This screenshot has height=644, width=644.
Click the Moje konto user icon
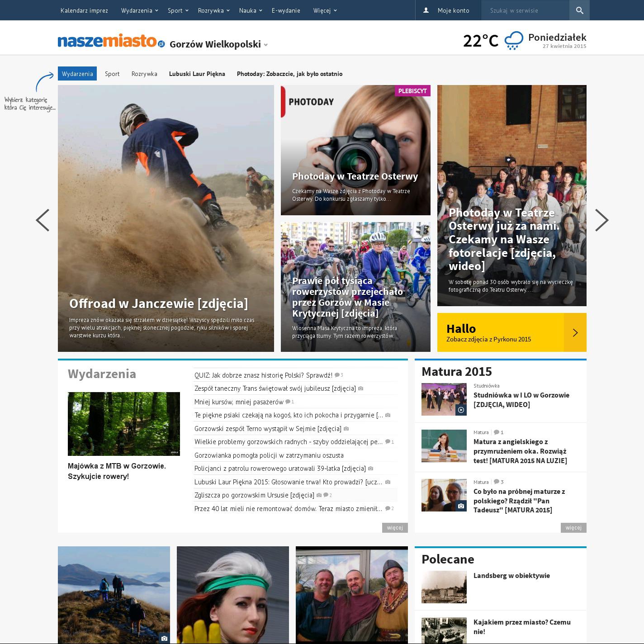click(426, 10)
